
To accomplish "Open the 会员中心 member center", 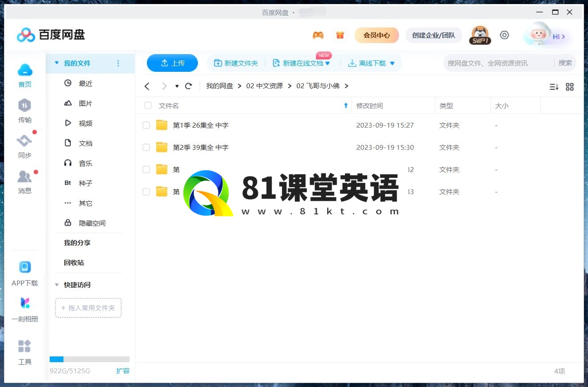I will [x=377, y=35].
